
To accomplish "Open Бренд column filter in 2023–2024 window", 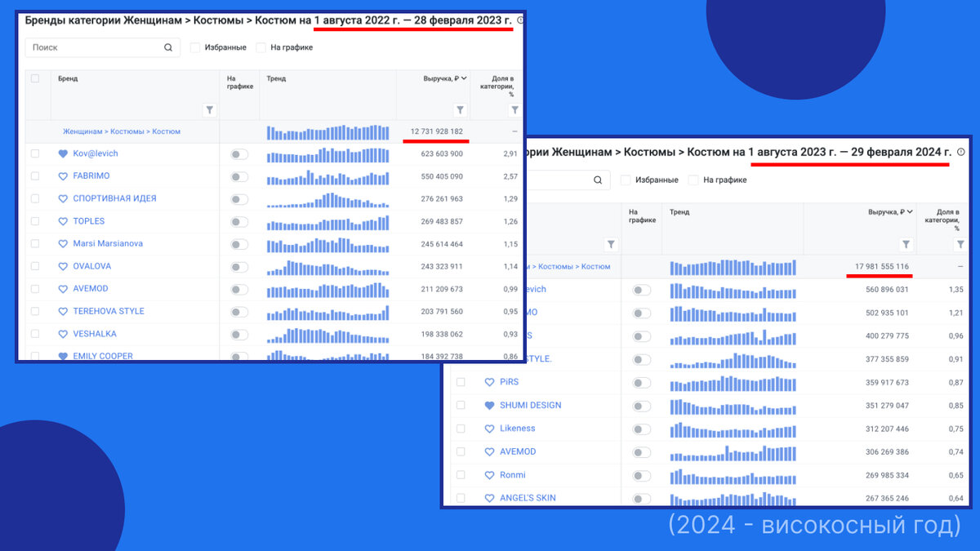I will coord(611,244).
